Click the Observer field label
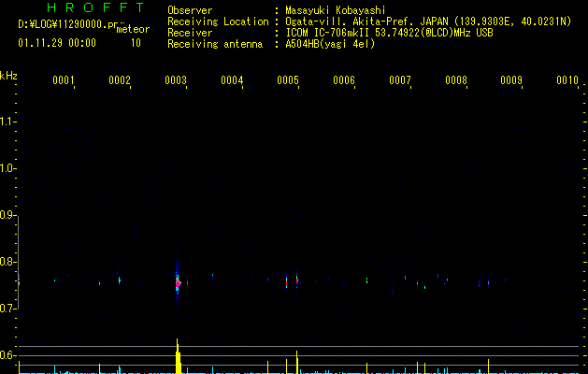 [190, 10]
